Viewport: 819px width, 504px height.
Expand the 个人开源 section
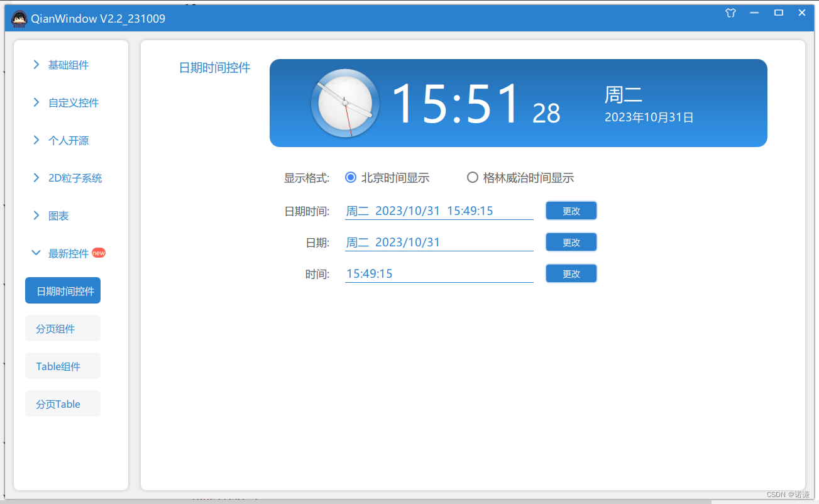(65, 140)
